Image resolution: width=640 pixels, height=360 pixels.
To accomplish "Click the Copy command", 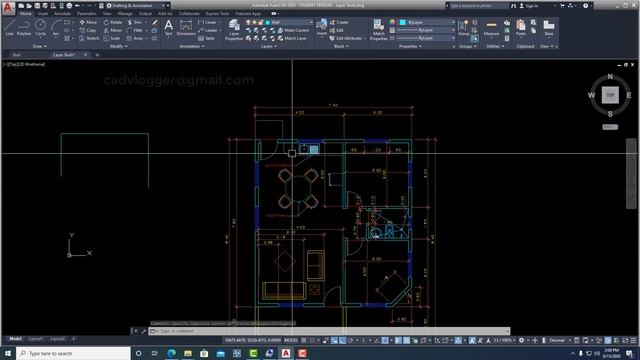I will (x=88, y=30).
